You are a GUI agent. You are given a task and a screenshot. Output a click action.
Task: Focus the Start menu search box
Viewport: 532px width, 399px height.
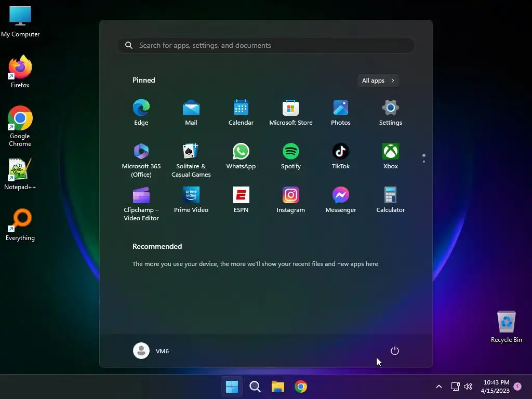tap(265, 45)
